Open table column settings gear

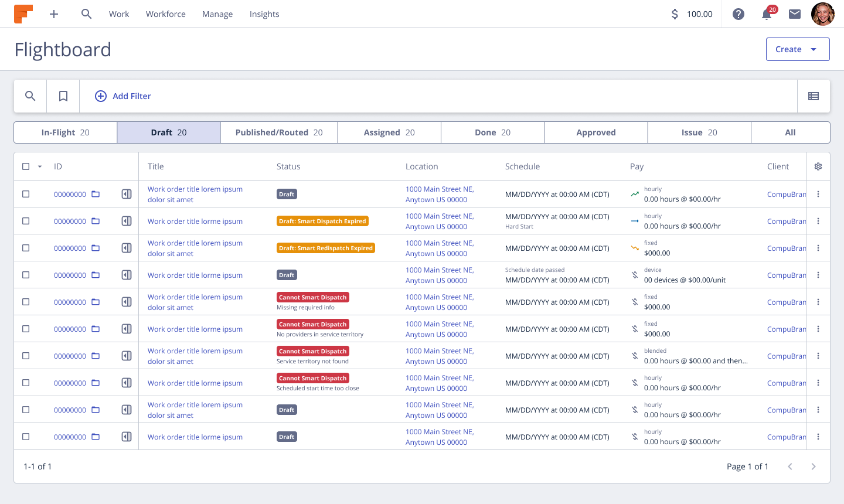818,166
